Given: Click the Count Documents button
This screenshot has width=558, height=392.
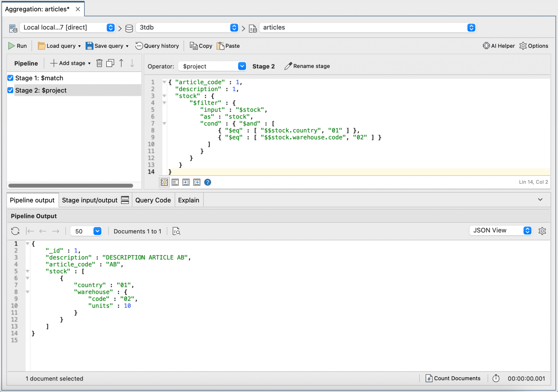Looking at the screenshot, I should pos(453,378).
